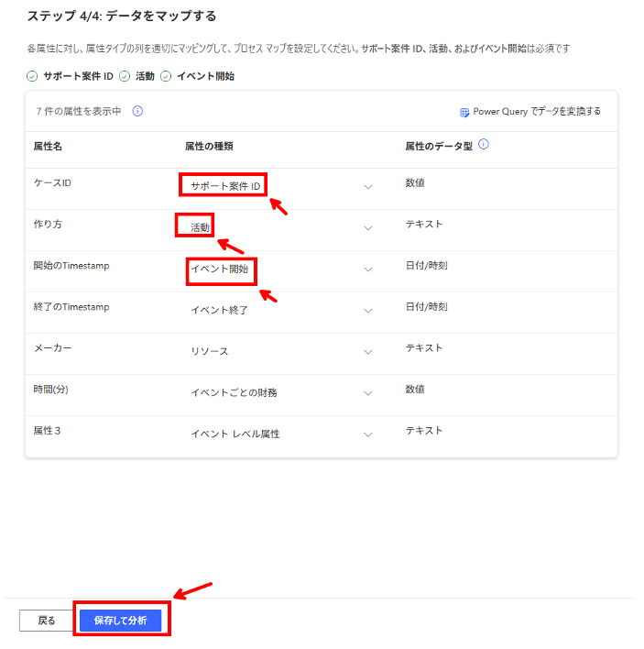Click green check icon beside 活動

point(125,76)
